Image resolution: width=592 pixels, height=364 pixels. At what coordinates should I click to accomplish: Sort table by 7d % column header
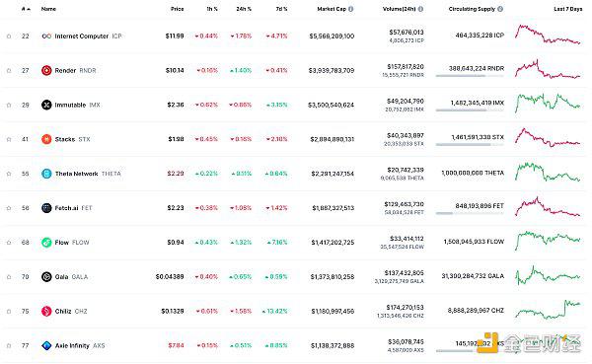point(281,9)
